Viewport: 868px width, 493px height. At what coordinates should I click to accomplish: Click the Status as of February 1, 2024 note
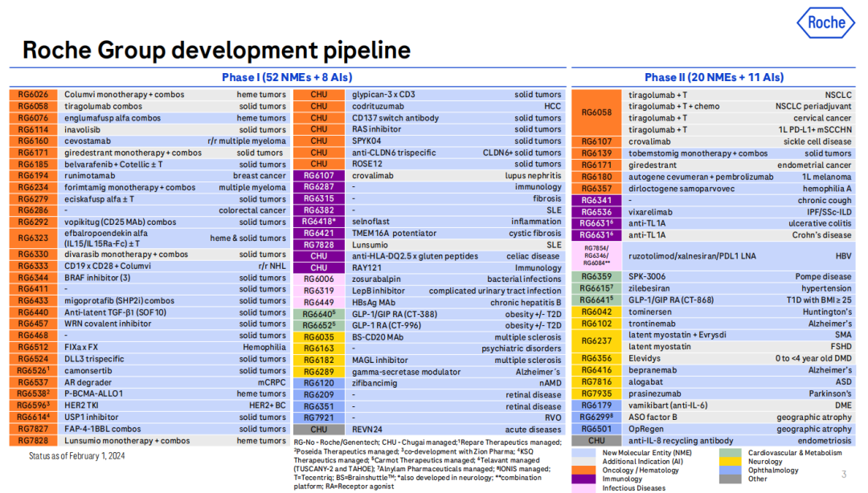point(76,456)
